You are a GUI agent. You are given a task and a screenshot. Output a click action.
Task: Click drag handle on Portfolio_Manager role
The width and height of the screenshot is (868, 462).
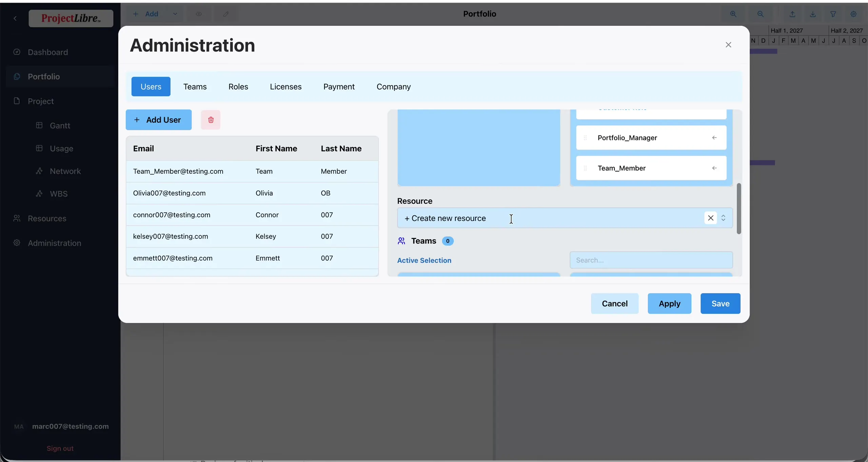point(585,138)
